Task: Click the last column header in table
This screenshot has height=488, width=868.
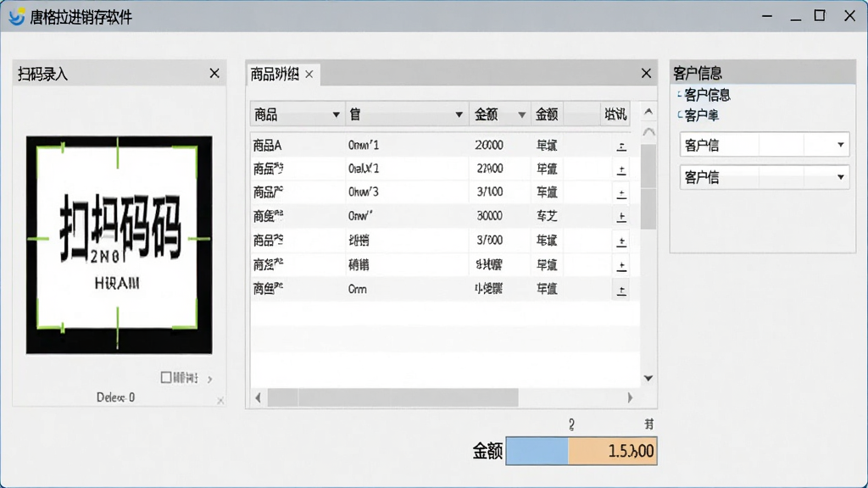Action: [x=615, y=114]
